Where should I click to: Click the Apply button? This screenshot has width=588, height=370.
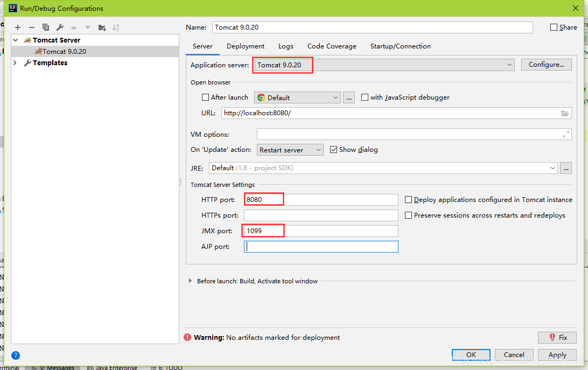click(x=557, y=354)
